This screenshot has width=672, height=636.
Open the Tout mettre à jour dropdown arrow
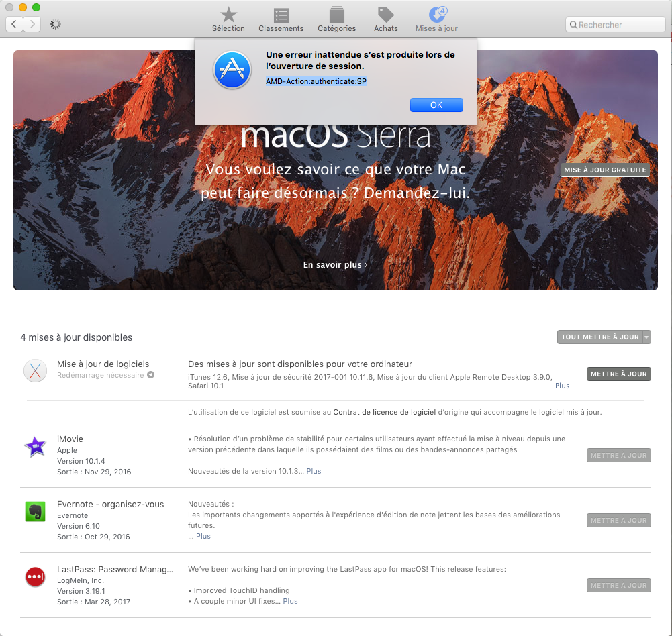[x=646, y=337]
